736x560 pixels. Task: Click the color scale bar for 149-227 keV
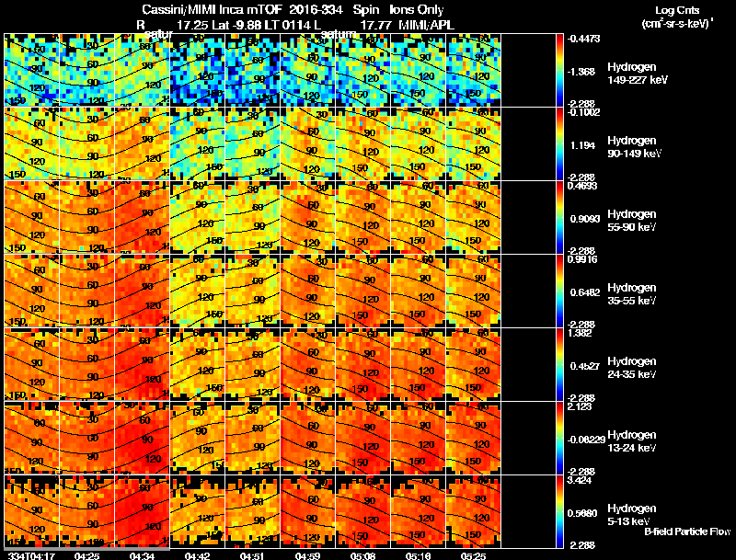(x=559, y=70)
